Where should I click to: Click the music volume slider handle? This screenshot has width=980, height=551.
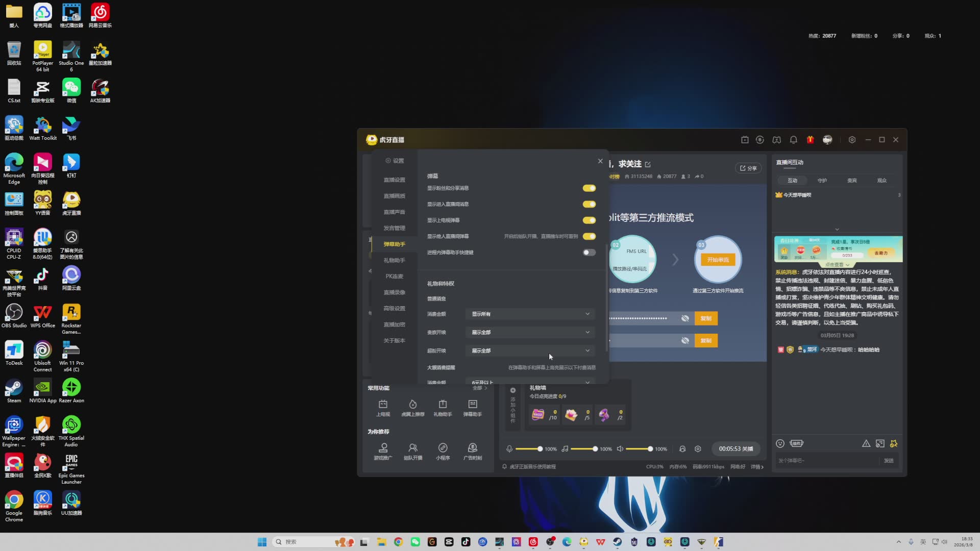pos(595,449)
